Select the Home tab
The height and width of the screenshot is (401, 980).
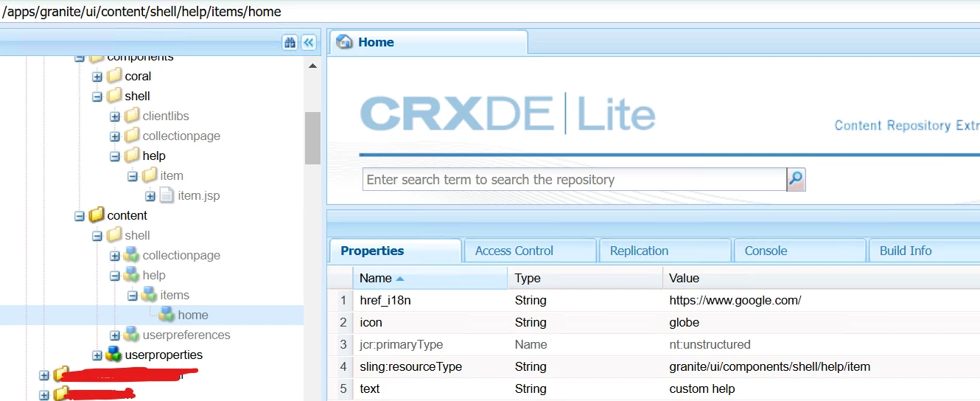(429, 42)
